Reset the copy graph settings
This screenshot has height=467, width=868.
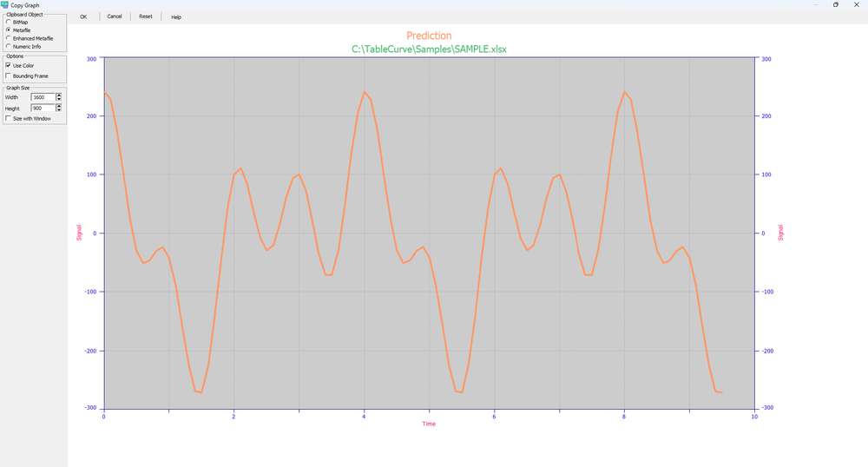pyautogui.click(x=146, y=16)
